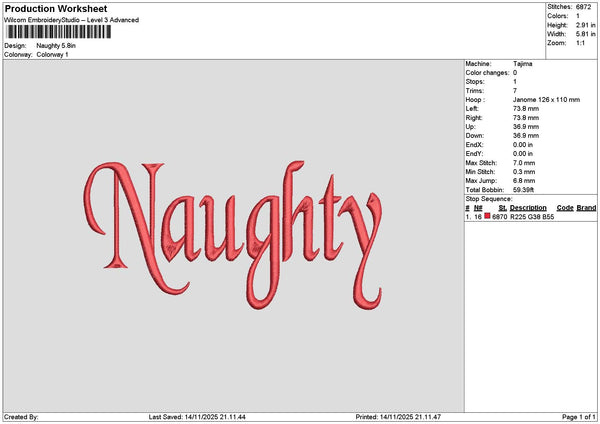The image size is (600, 424).
Task: Select the Production Worksheet title
Action: (x=56, y=8)
